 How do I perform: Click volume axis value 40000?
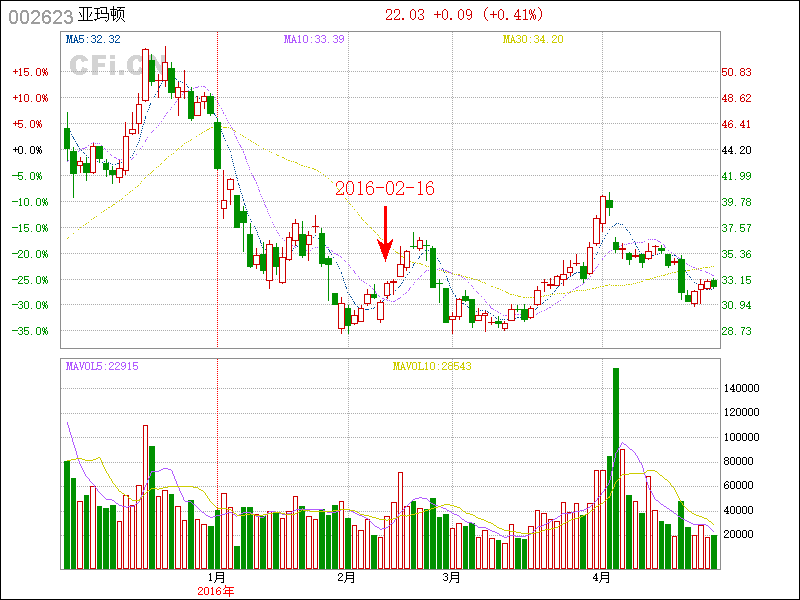tap(738, 510)
